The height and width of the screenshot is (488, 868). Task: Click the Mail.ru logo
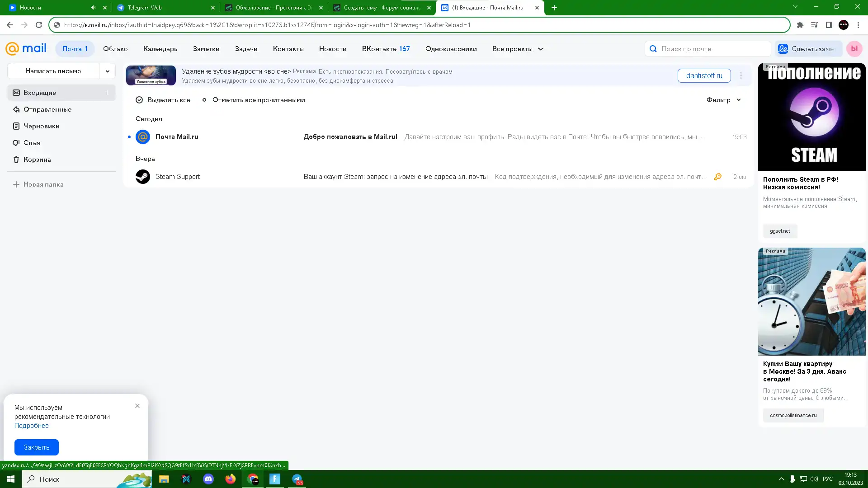(x=26, y=48)
